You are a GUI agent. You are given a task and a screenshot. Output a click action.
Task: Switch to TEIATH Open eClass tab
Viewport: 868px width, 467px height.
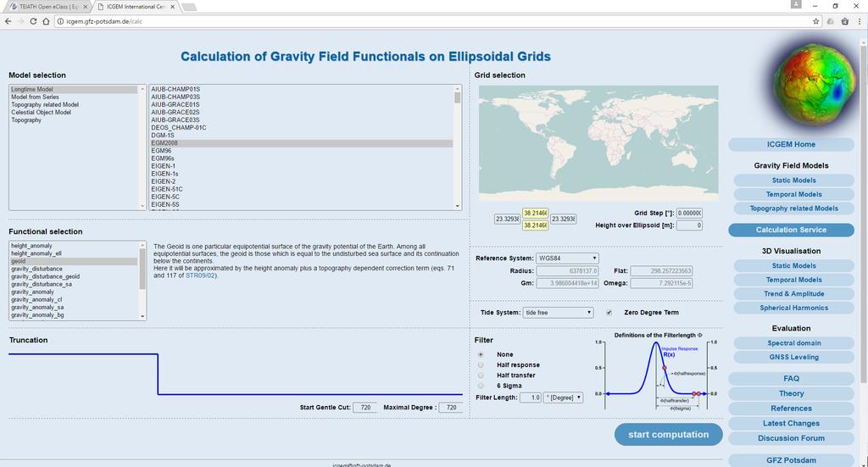(48, 7)
